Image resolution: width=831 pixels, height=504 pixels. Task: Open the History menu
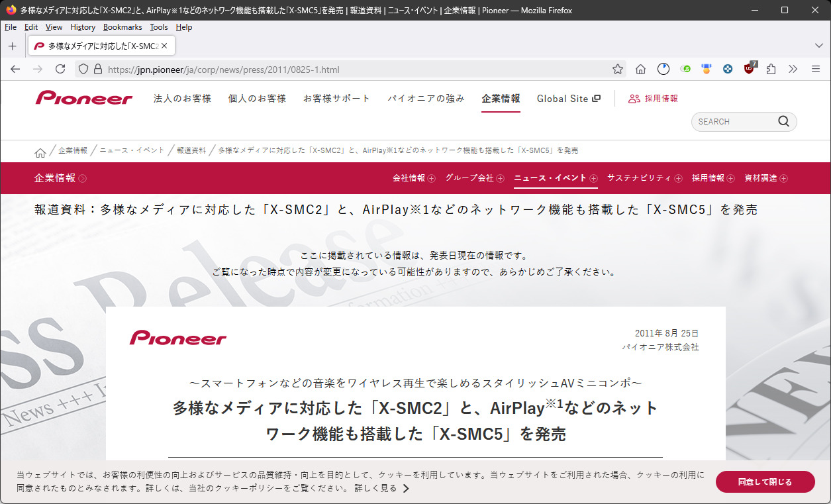coord(83,27)
